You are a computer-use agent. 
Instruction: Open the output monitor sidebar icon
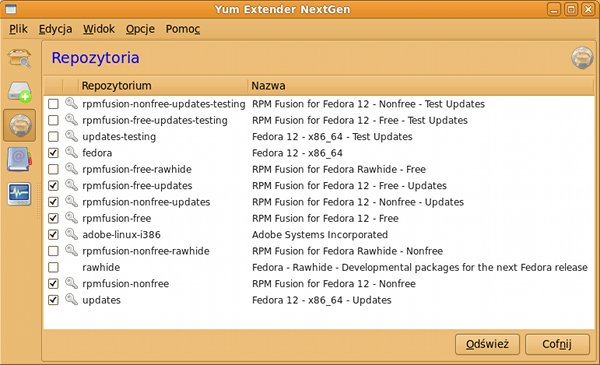click(19, 194)
